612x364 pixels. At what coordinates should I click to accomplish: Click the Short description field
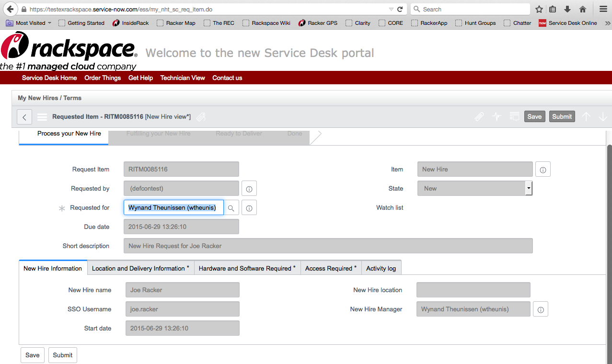click(x=328, y=246)
